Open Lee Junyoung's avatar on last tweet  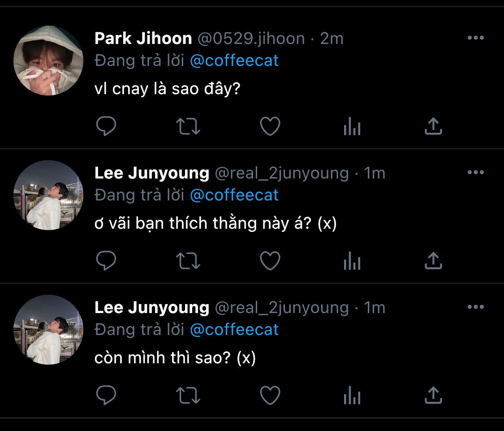point(48,330)
